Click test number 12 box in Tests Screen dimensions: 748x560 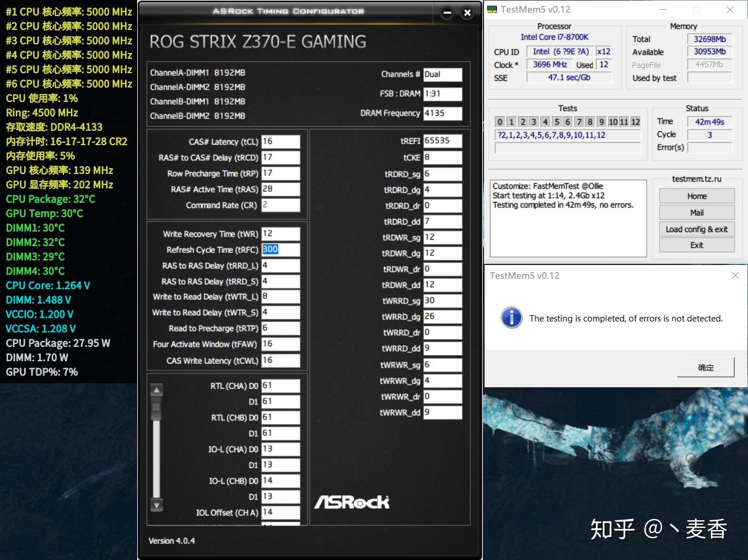(x=636, y=122)
